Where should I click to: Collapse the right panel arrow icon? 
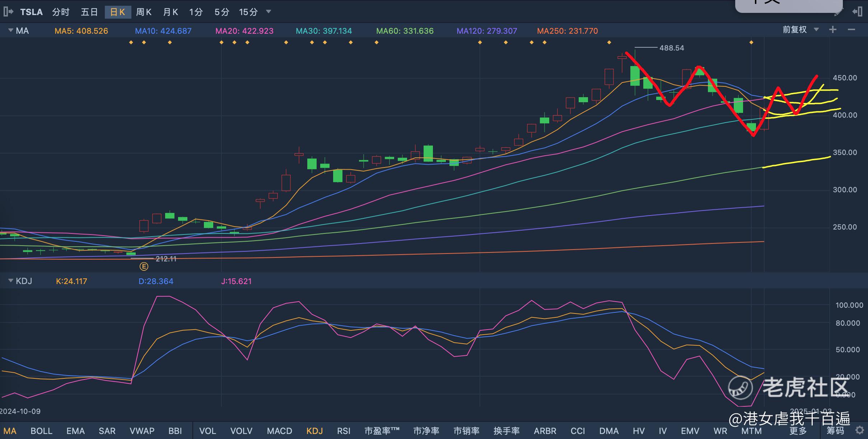(x=857, y=12)
